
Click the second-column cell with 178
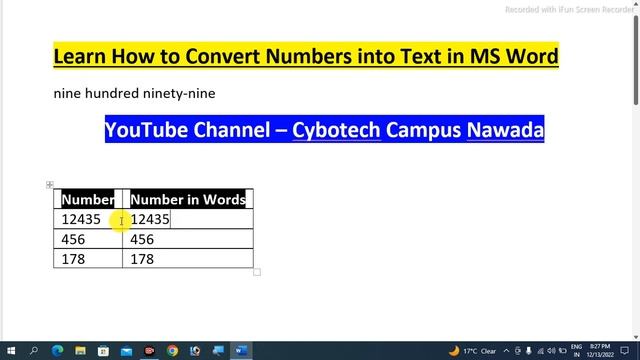pyautogui.click(x=188, y=259)
